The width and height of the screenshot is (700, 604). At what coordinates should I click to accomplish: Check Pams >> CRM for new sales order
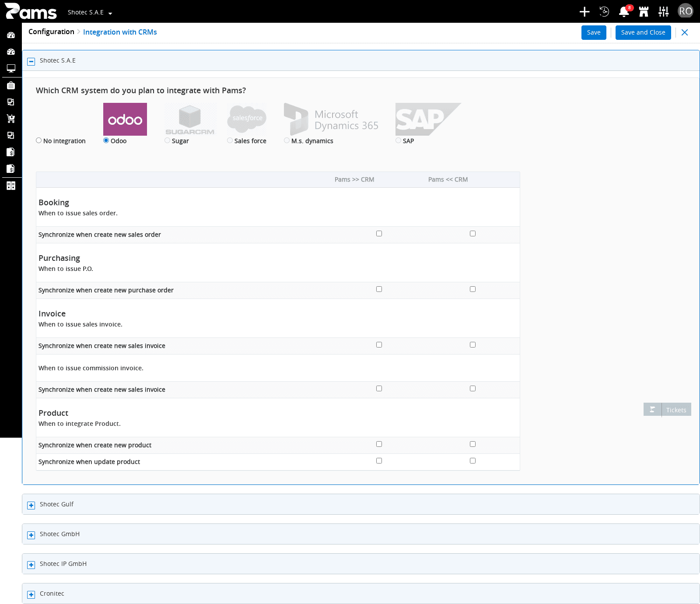point(379,234)
